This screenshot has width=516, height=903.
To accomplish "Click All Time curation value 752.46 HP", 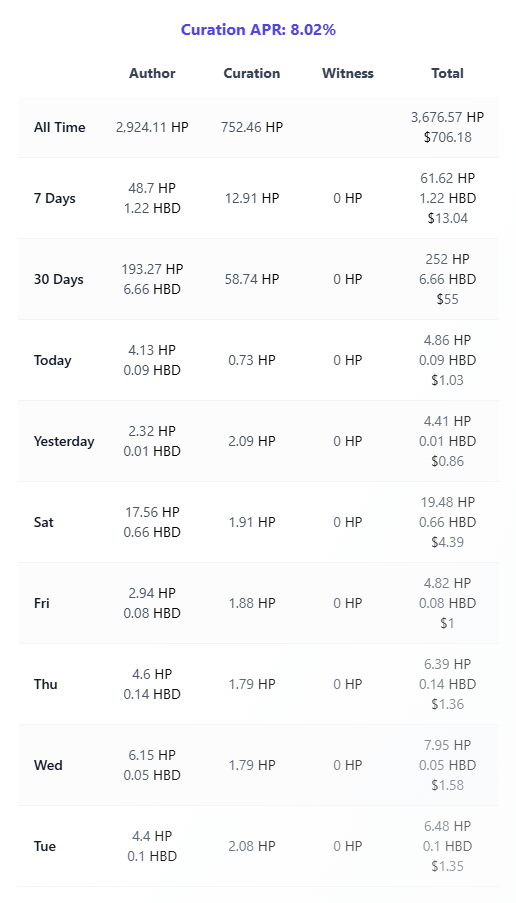I will (252, 127).
